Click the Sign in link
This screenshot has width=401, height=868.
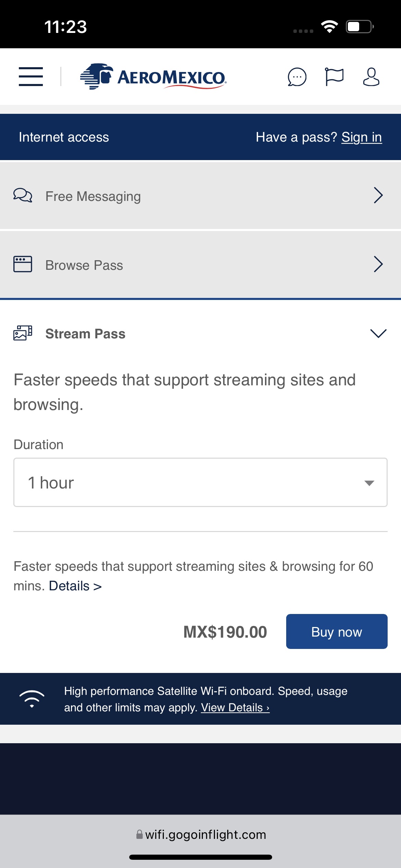(362, 137)
